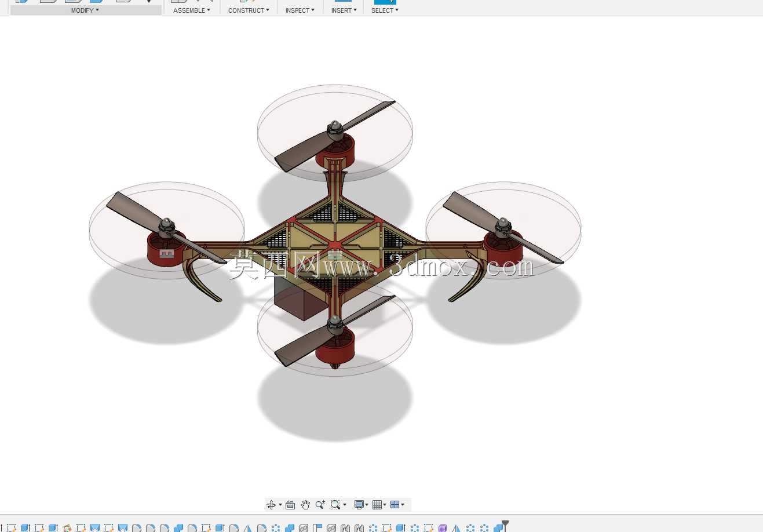Viewport: 763px width, 532px height.
Task: Open the CONSTRUCT dropdown menu
Action: click(x=249, y=10)
